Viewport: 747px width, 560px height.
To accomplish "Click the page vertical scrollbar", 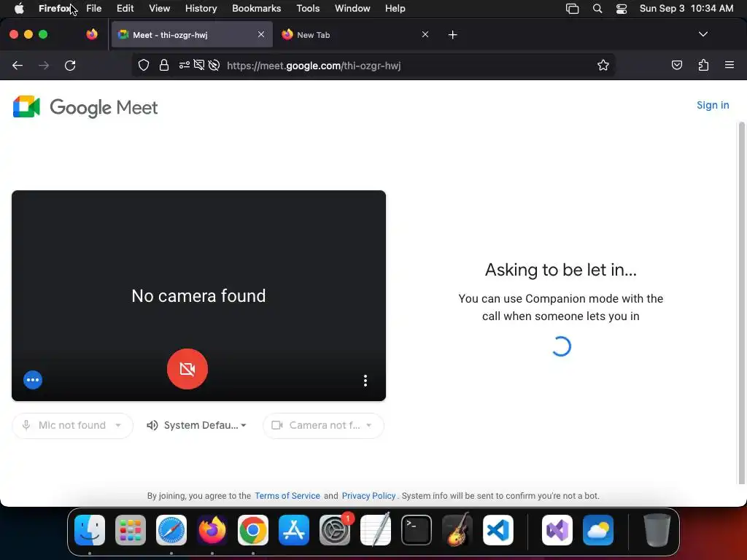I will pyautogui.click(x=741, y=303).
